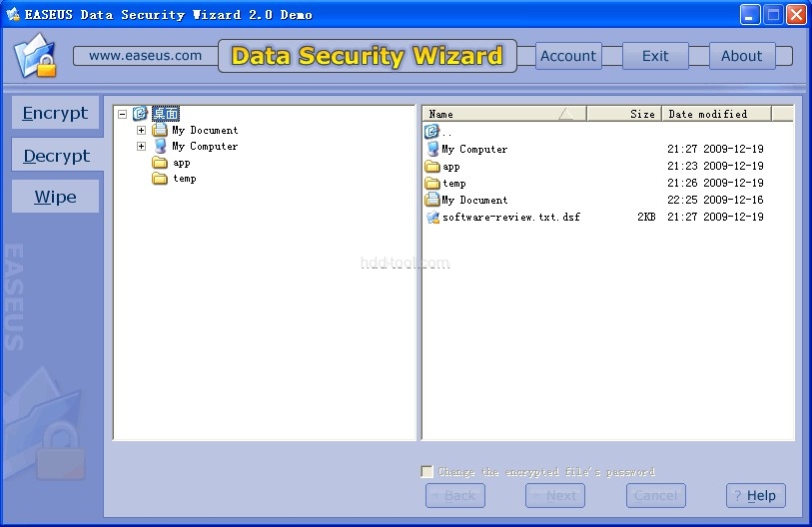Select the app label in tree

182,163
